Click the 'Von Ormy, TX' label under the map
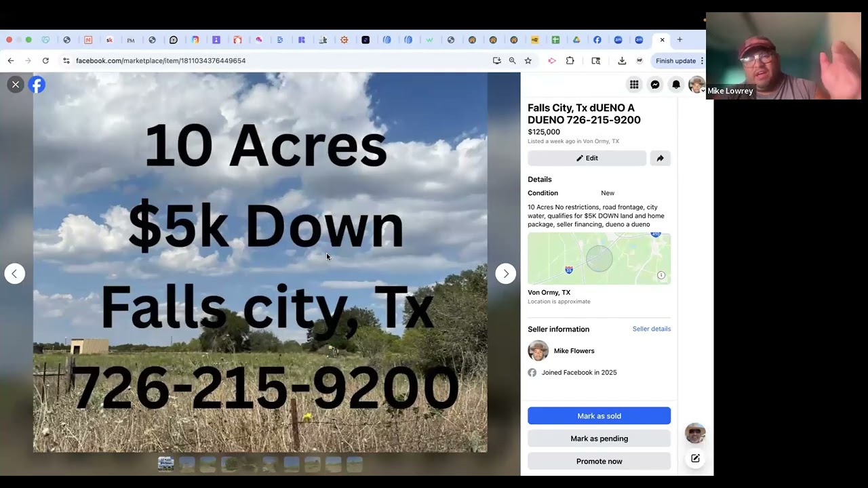The height and width of the screenshot is (488, 868). coord(549,293)
